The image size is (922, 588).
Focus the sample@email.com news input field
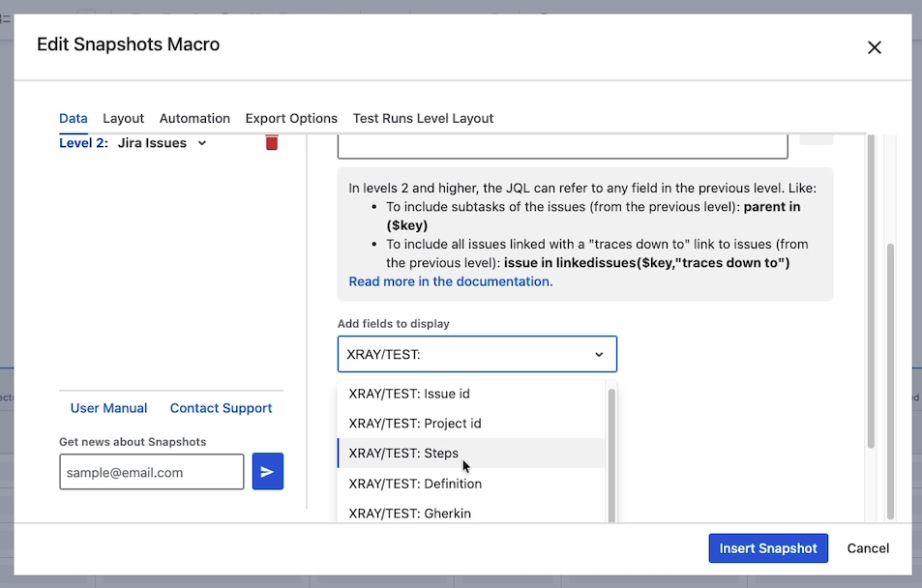152,472
